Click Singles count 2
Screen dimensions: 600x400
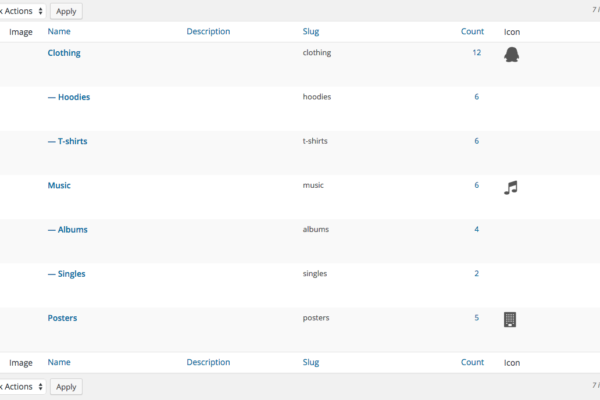(x=476, y=274)
